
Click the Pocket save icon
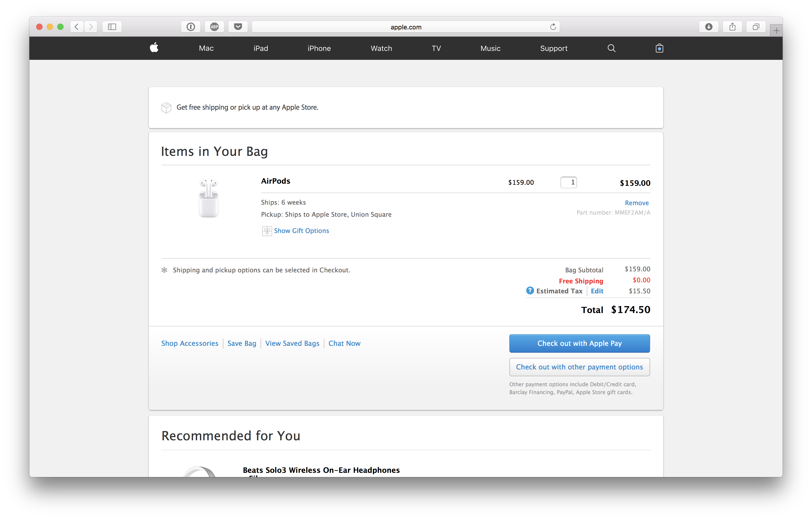[238, 27]
